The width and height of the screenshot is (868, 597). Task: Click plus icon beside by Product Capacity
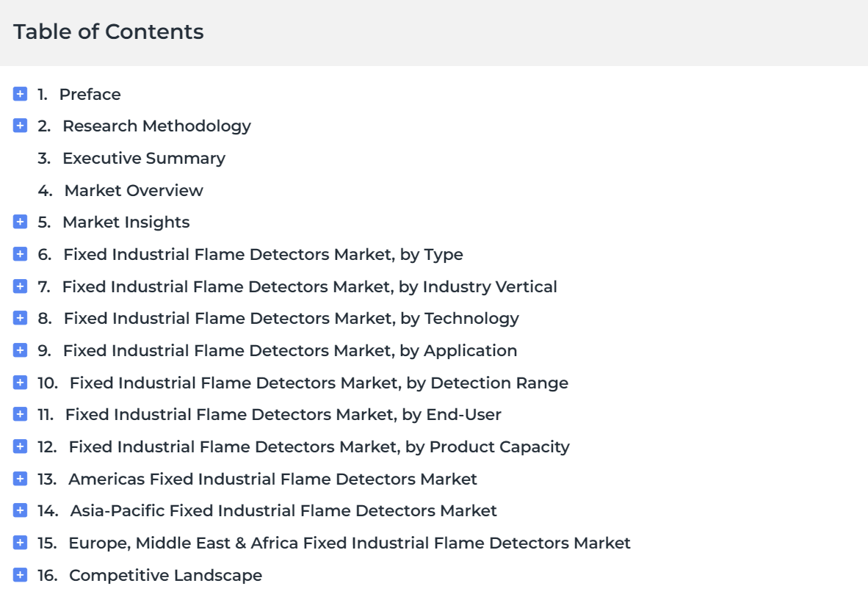tap(20, 446)
